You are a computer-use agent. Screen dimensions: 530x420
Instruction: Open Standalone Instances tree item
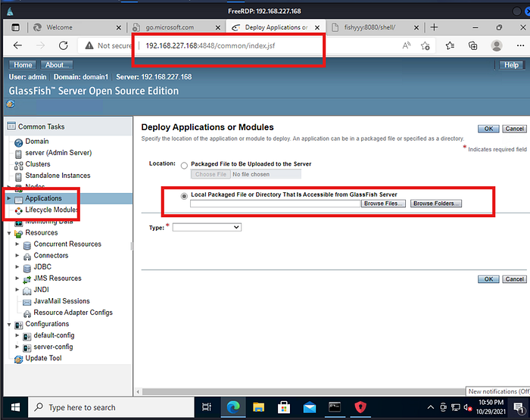pyautogui.click(x=58, y=176)
